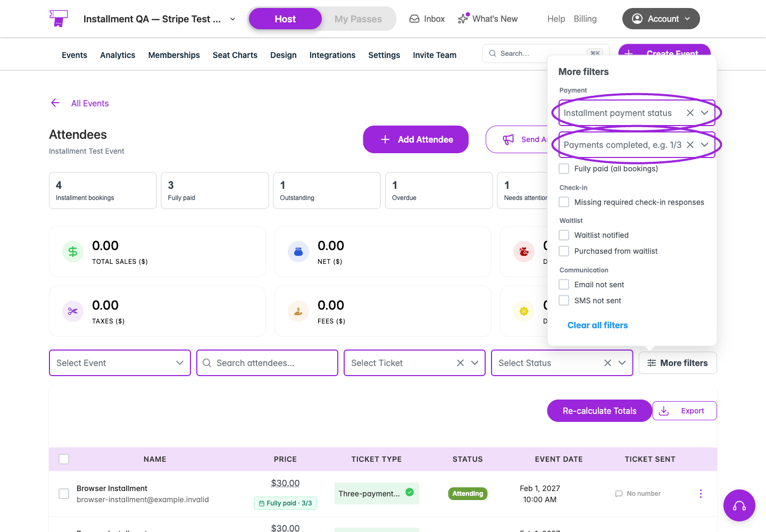Select all attendees via header checkbox
Screen dimensions: 766x532
coord(64,459)
